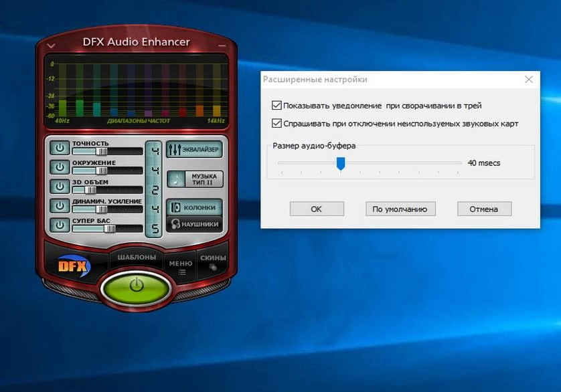The image size is (561, 392).
Task: Click the Размер аудио-буфера label
Action: [314, 146]
